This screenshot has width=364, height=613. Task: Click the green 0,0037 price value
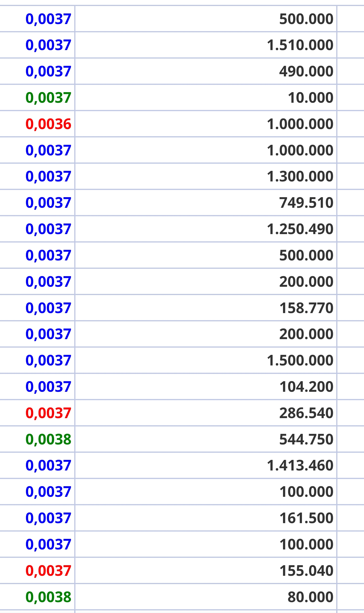(x=48, y=98)
